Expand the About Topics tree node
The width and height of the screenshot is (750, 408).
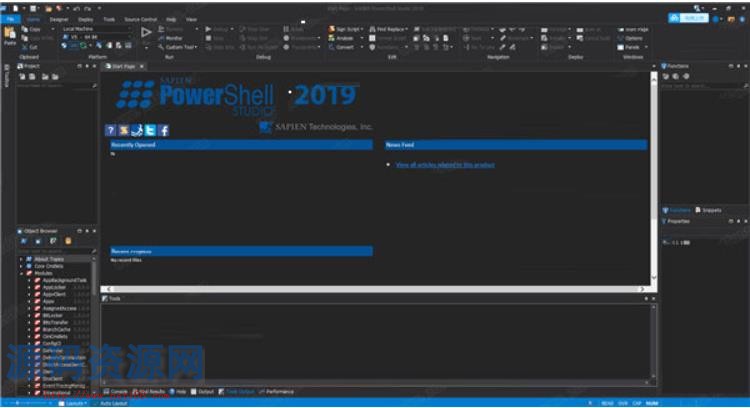[21, 259]
